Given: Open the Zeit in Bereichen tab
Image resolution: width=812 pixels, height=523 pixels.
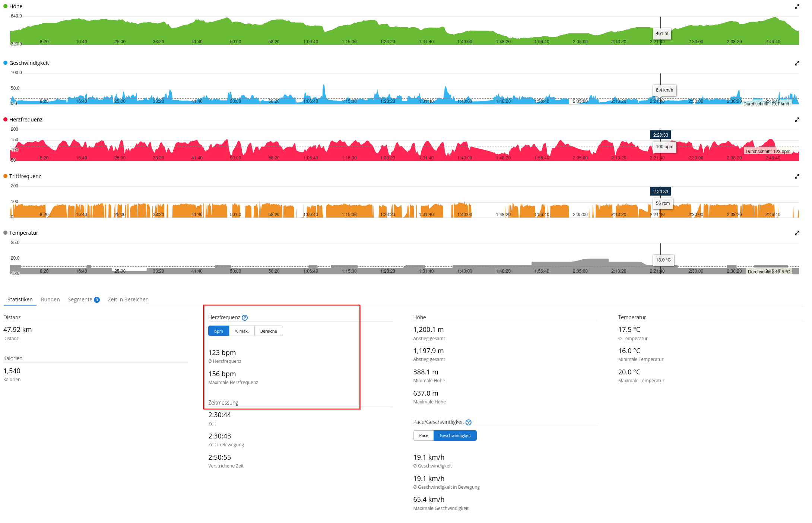Looking at the screenshot, I should click(x=128, y=299).
